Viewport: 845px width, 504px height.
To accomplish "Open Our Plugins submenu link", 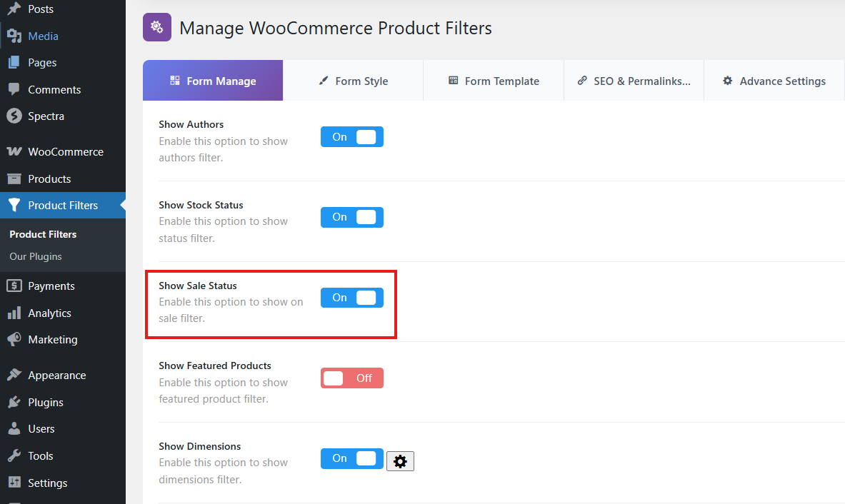I will click(x=36, y=256).
